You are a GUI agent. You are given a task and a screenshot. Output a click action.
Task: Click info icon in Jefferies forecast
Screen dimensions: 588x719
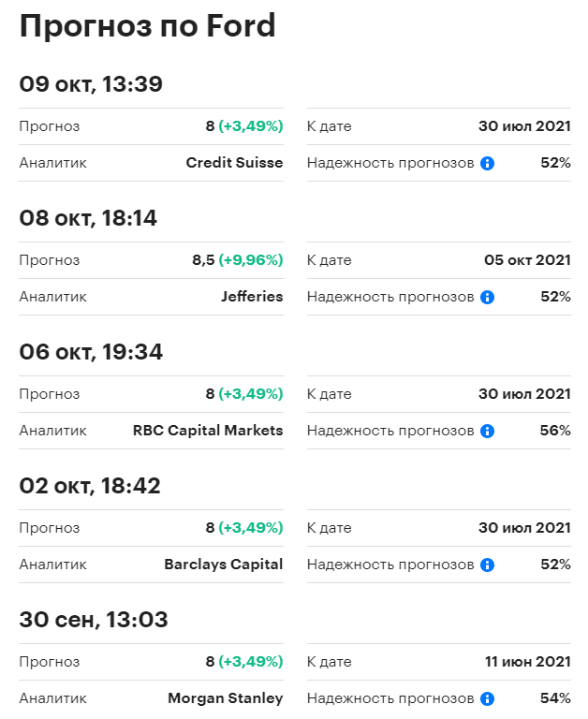coord(487,297)
